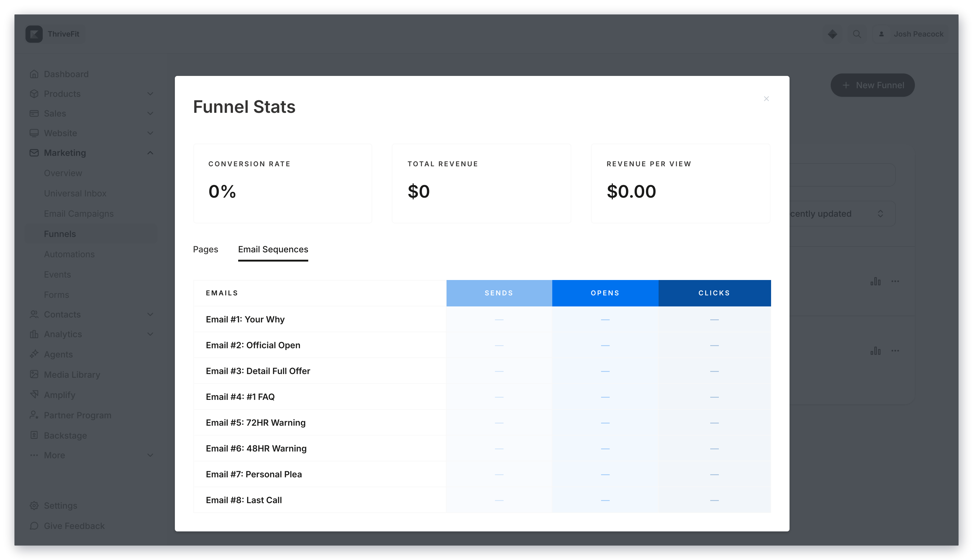The height and width of the screenshot is (560, 973).
Task: Collapse the Marketing section chevron
Action: pyautogui.click(x=150, y=153)
